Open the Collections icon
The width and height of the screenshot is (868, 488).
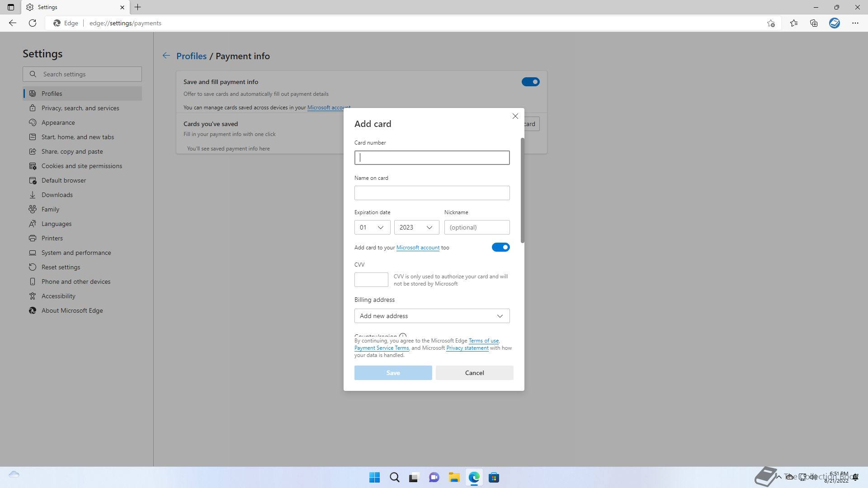pos(814,23)
